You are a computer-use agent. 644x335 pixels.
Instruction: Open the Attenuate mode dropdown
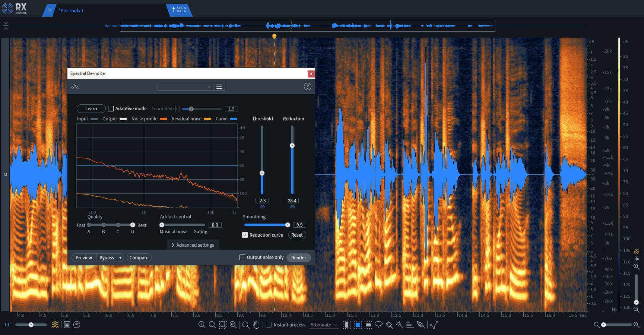(x=324, y=325)
